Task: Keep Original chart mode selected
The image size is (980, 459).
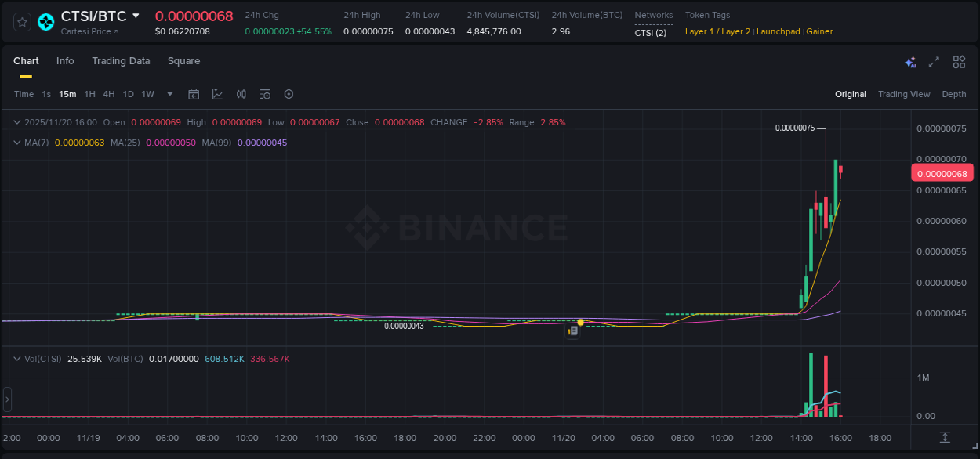Action: (851, 94)
